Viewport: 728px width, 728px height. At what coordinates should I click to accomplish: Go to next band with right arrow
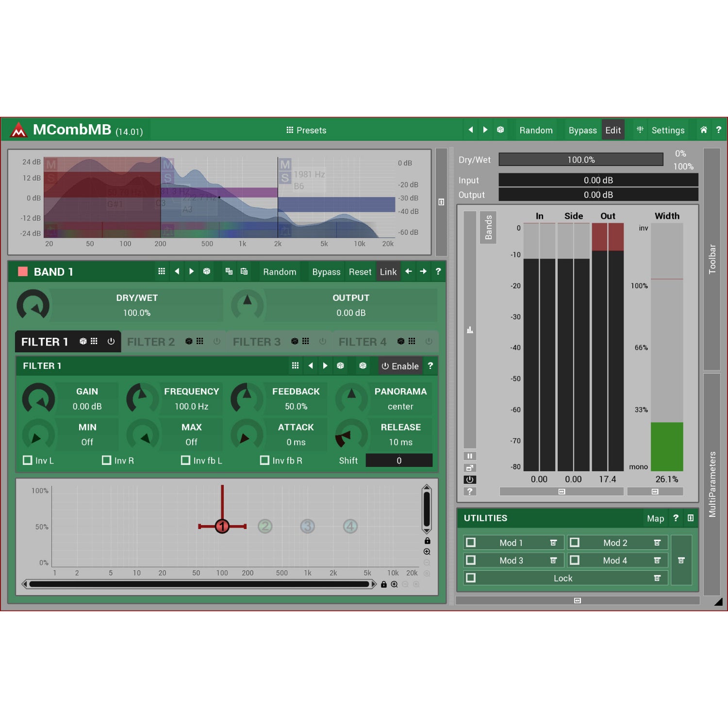[424, 271]
